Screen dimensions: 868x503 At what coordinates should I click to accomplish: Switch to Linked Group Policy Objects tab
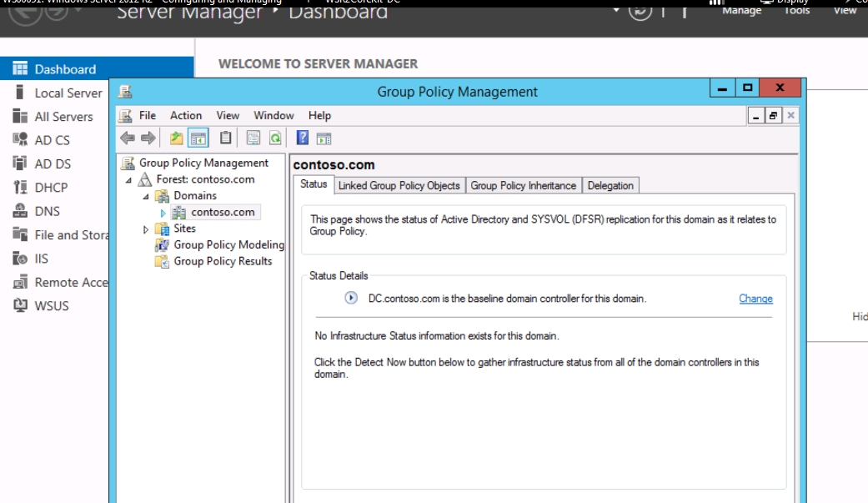click(x=399, y=185)
